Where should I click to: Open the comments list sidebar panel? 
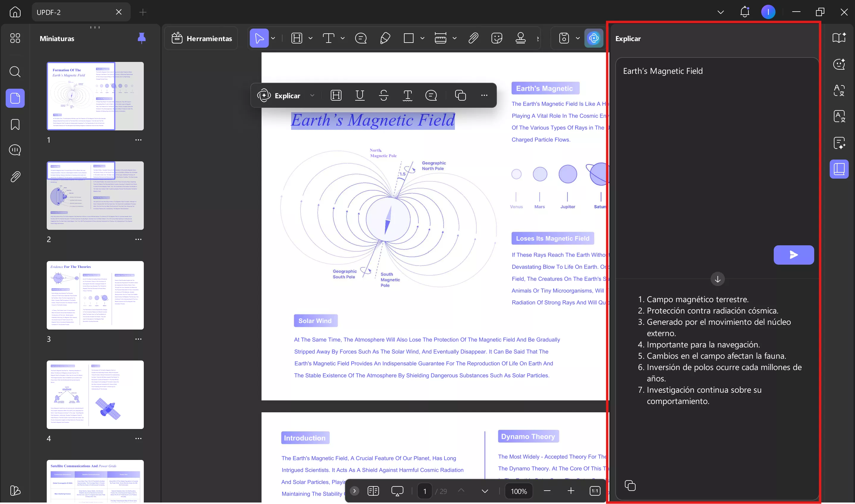coord(15,150)
